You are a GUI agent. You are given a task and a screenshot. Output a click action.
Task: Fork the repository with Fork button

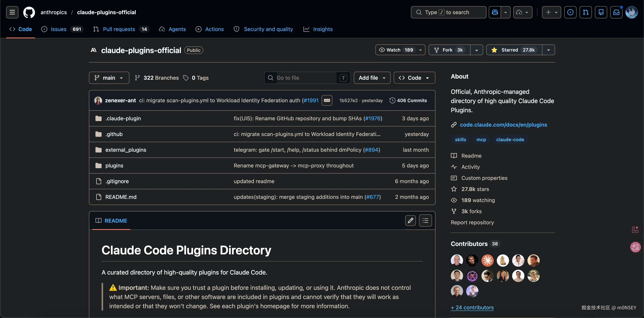coord(449,50)
